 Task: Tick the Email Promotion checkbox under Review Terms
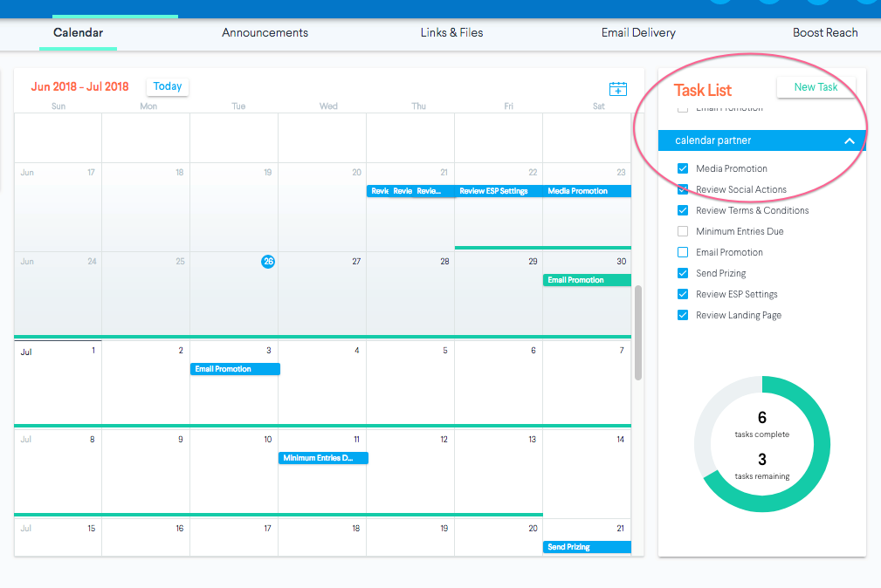(683, 252)
